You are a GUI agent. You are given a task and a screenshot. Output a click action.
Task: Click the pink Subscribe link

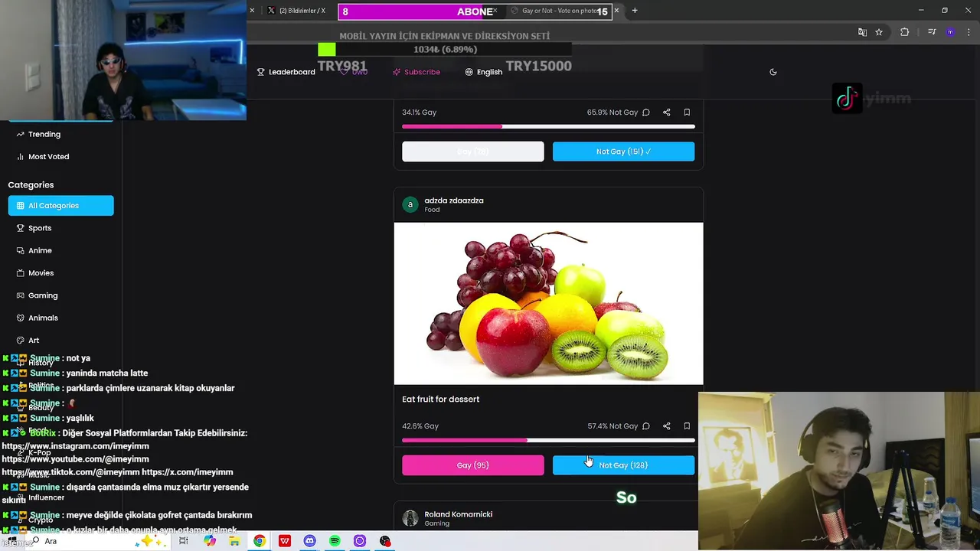click(x=416, y=72)
